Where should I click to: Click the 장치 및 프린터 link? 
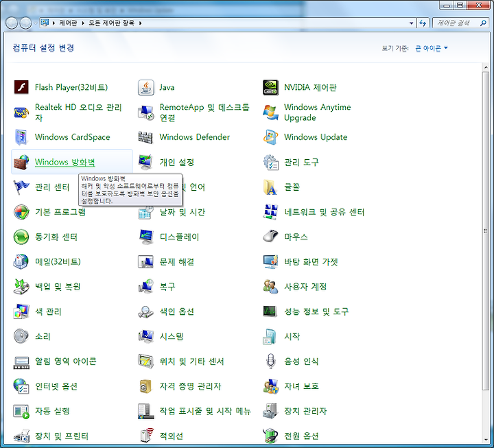coord(62,436)
